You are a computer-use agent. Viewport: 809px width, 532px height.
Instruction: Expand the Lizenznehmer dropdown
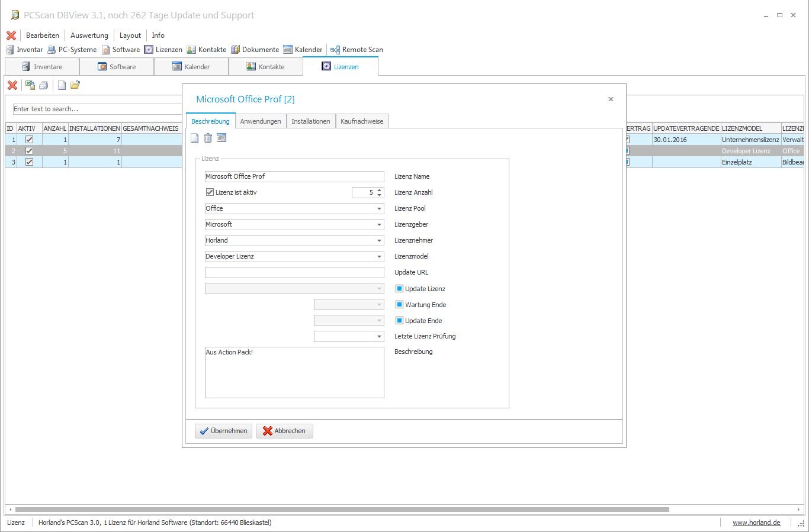coord(379,240)
